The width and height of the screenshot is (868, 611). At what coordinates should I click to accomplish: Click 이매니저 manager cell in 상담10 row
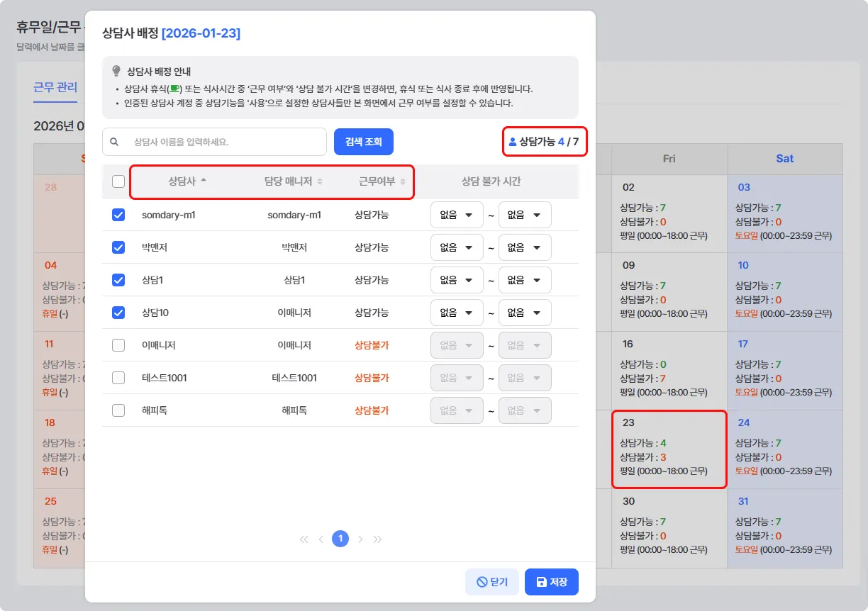click(294, 313)
